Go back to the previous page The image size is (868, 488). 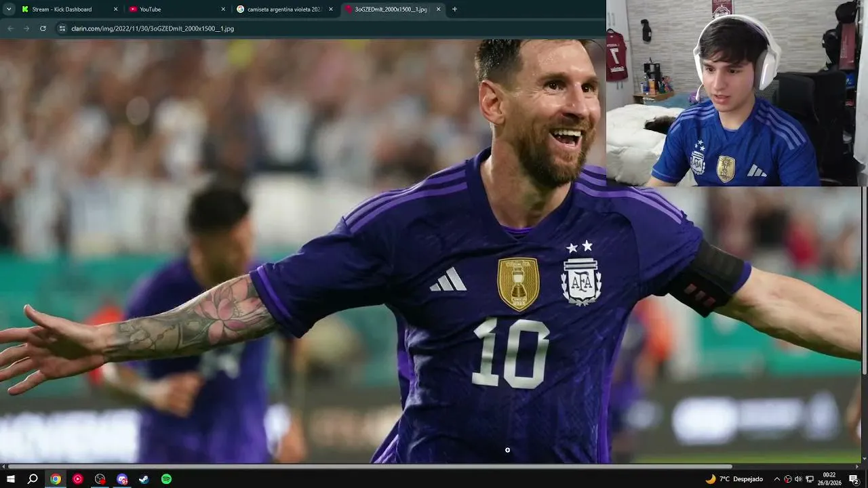click(10, 28)
